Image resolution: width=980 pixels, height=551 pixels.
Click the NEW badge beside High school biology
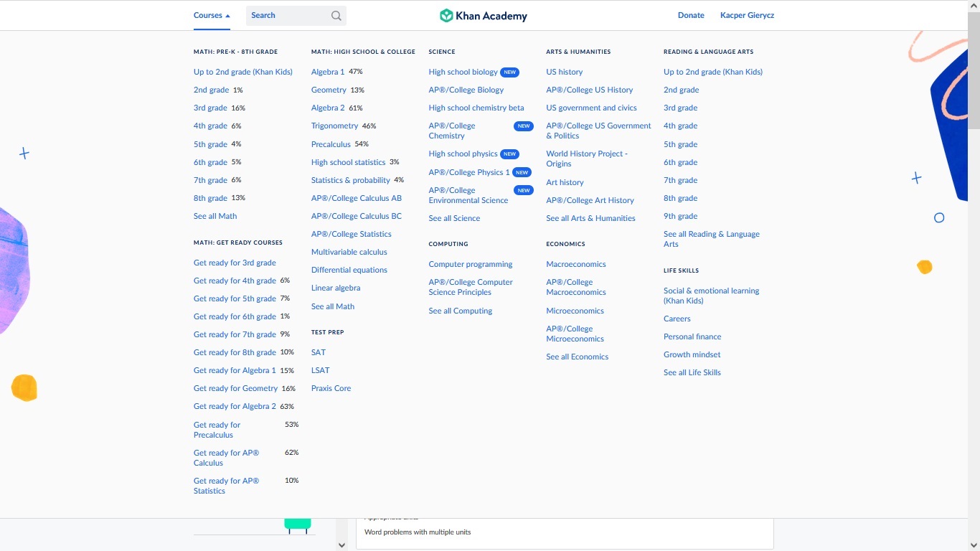click(x=509, y=72)
